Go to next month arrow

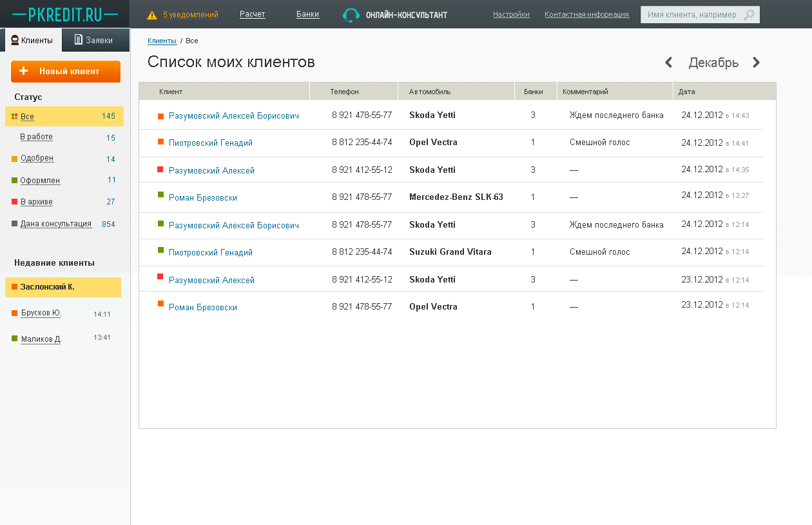pos(757,63)
